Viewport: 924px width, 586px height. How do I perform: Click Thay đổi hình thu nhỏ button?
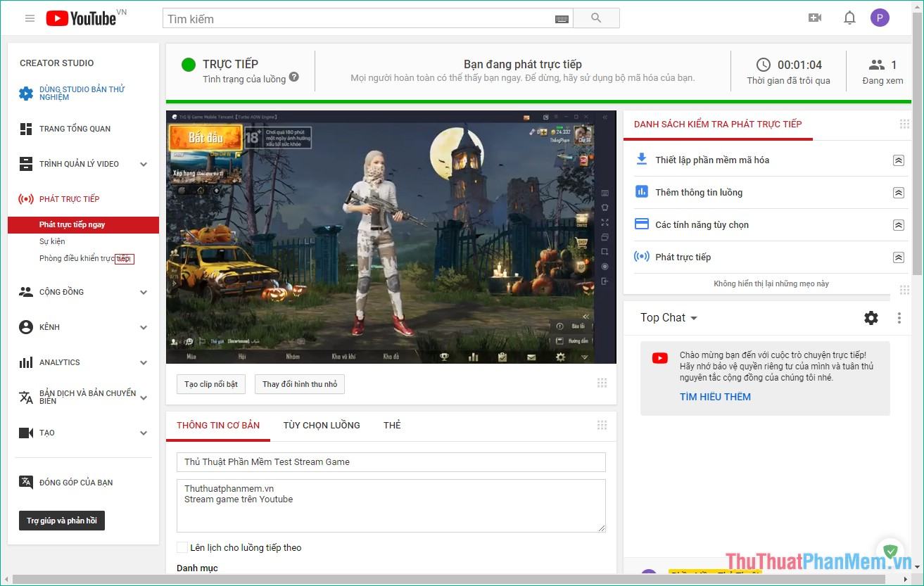coord(300,384)
